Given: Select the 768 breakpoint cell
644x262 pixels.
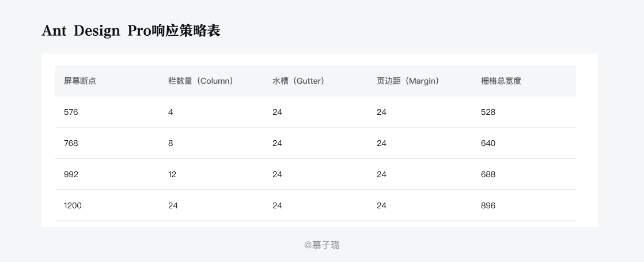Looking at the screenshot, I should click(x=71, y=143).
